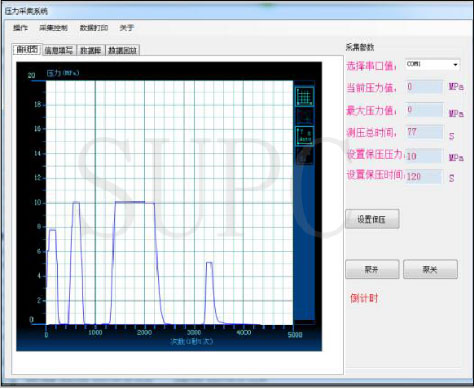Click the dim chart icon below Auto scale

(x=304, y=156)
